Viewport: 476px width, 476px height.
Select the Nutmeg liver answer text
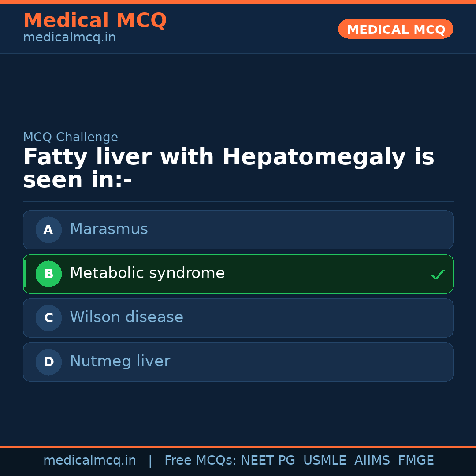[x=120, y=361]
